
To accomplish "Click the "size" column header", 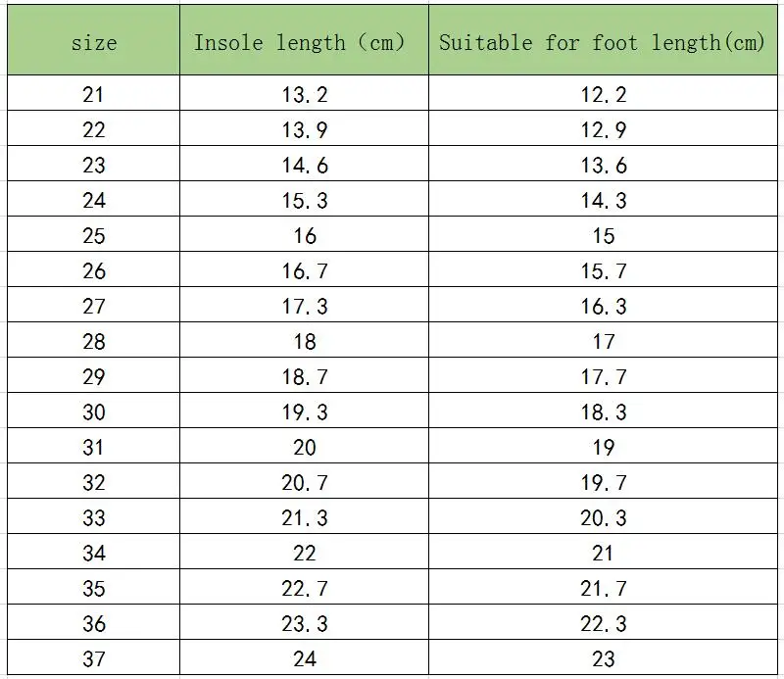I will point(94,43).
